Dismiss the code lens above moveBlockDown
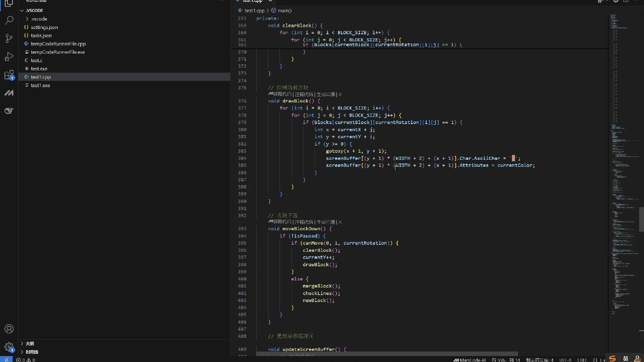This screenshot has height=362, width=644. pyautogui.click(x=340, y=222)
